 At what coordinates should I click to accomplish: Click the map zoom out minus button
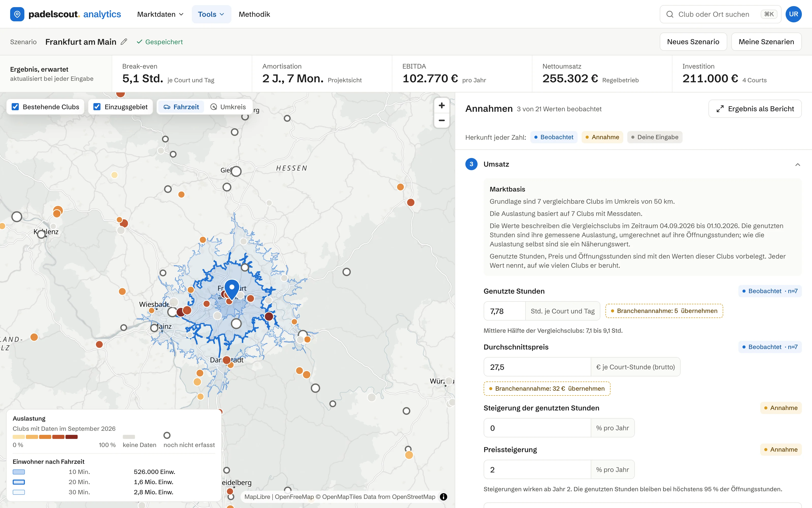pos(442,120)
